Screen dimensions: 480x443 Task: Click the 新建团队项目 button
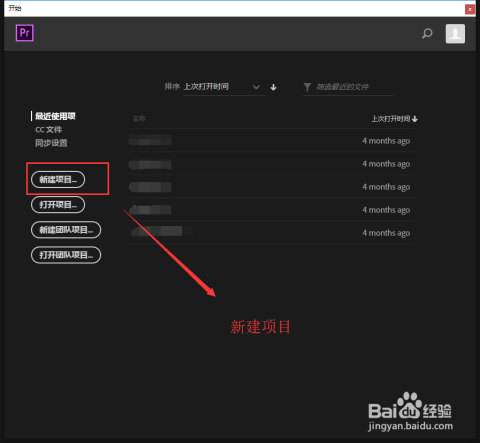click(66, 230)
